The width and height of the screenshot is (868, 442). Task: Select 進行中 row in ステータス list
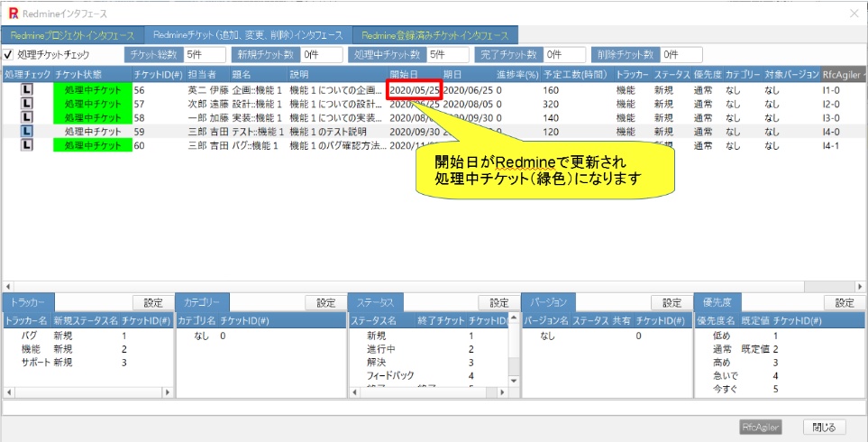click(x=428, y=349)
